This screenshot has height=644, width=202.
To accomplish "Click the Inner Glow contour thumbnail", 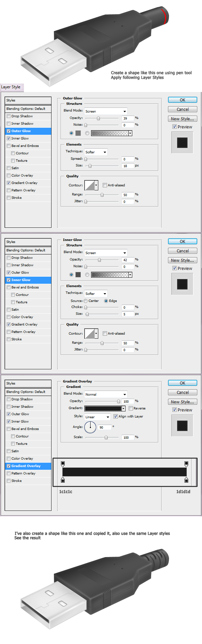I will (90, 333).
